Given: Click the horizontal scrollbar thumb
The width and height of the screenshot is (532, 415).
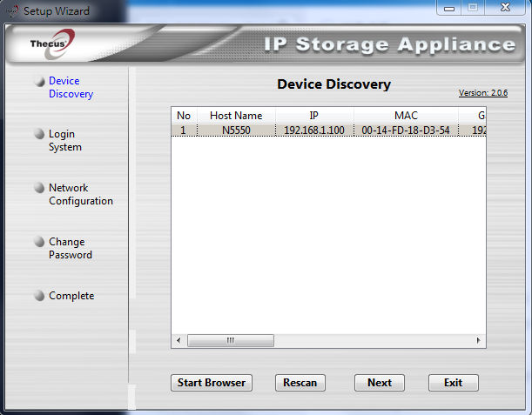Looking at the screenshot, I should tap(231, 340).
